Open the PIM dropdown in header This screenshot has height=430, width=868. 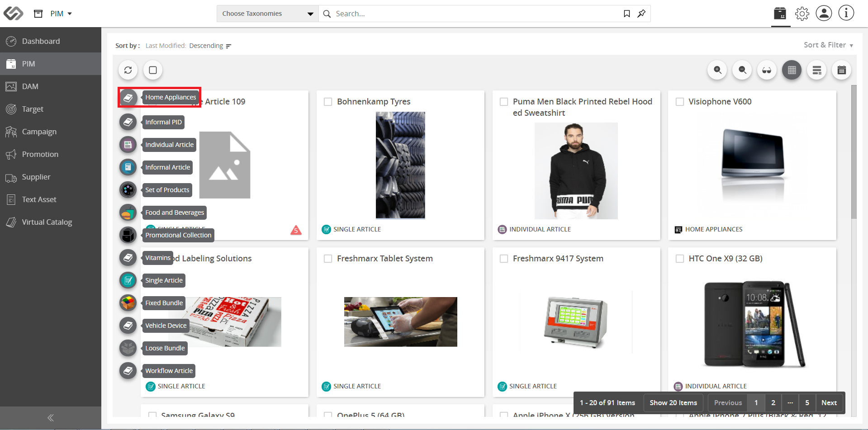point(61,14)
